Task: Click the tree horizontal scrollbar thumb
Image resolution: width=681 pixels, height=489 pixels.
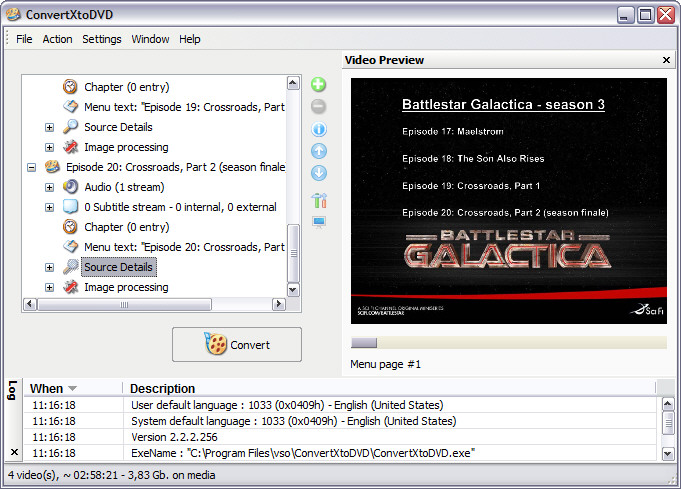Action: (124, 304)
